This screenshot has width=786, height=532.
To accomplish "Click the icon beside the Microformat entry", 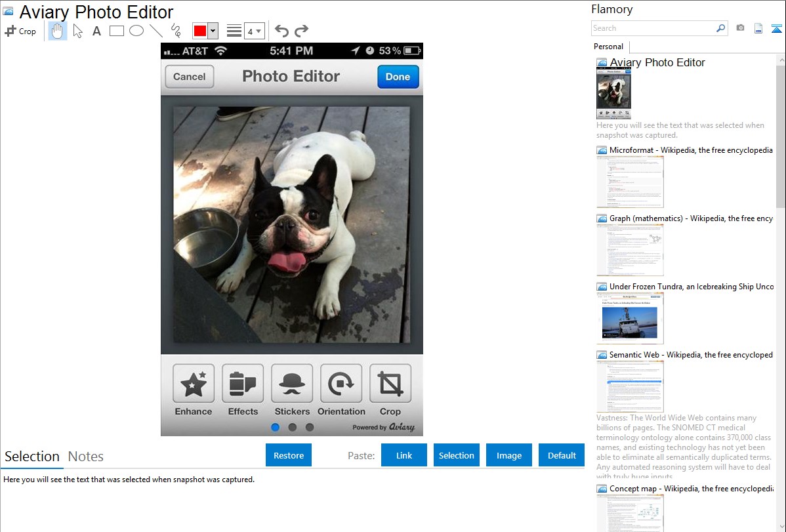I will point(602,150).
